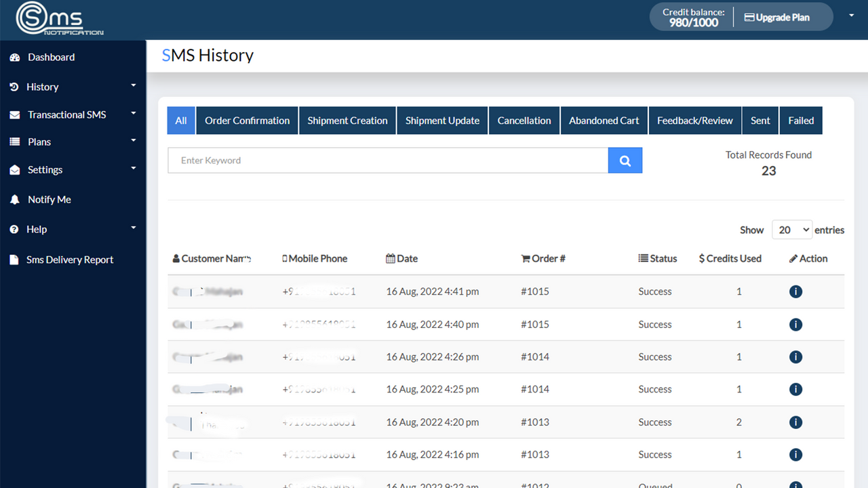Open info icon for 4:16 pm row

pos(796,455)
